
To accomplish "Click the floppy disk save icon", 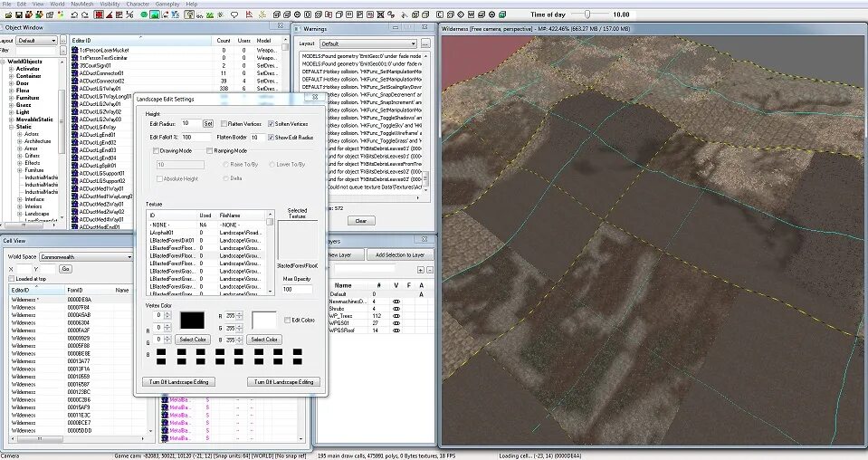I will tap(18, 15).
